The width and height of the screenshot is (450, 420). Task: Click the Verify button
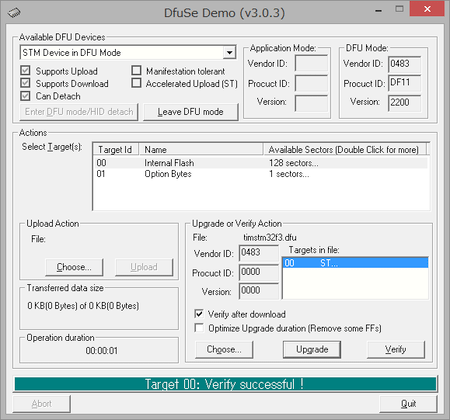(x=396, y=349)
